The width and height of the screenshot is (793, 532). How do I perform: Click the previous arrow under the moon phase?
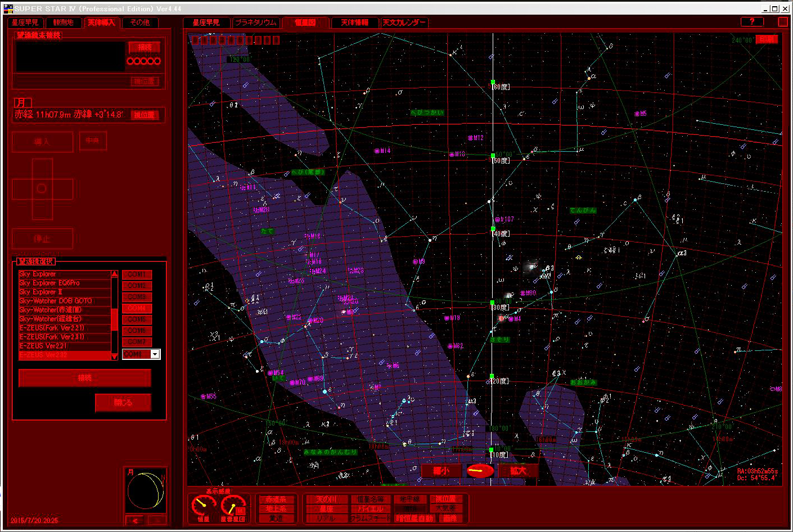point(135,520)
